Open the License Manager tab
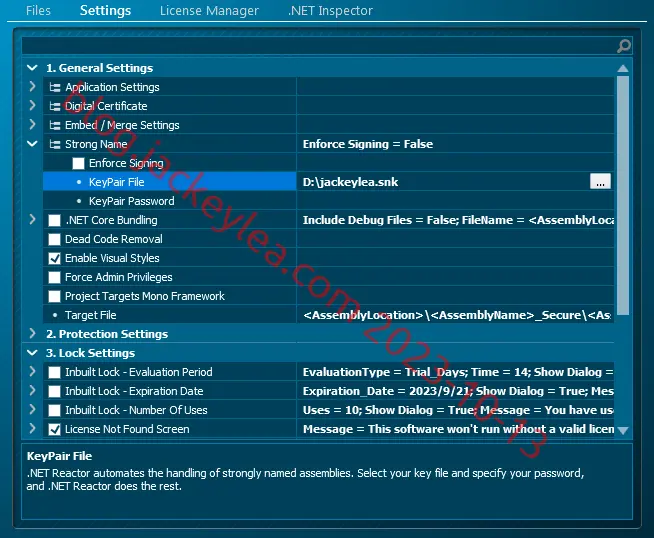 [209, 10]
